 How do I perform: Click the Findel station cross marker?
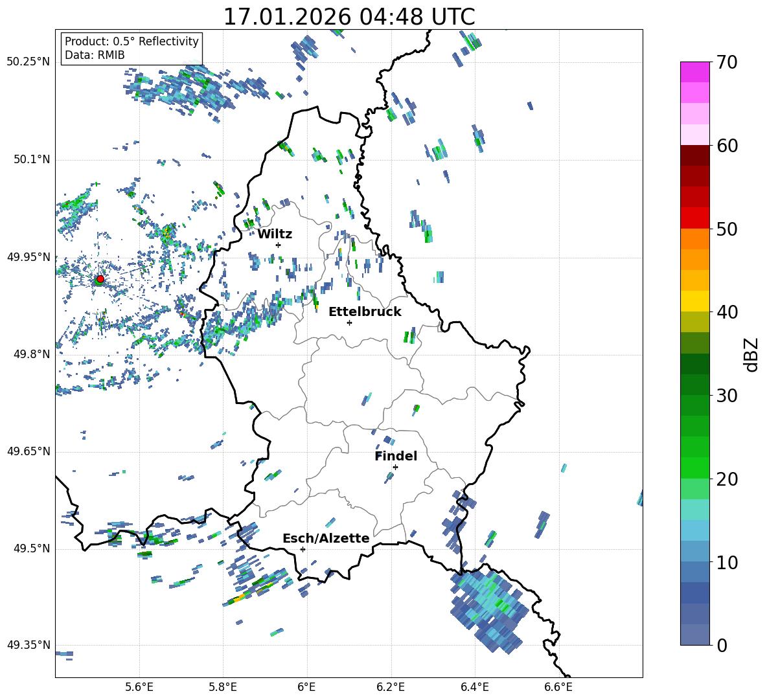point(395,467)
